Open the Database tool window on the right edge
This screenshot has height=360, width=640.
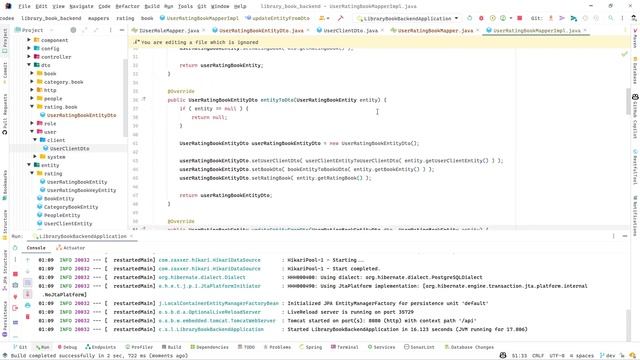tap(635, 71)
